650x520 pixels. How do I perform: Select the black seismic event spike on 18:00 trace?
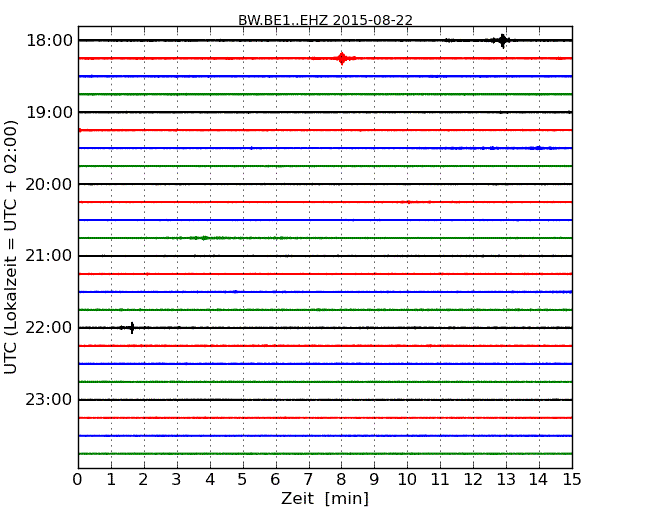(502, 41)
